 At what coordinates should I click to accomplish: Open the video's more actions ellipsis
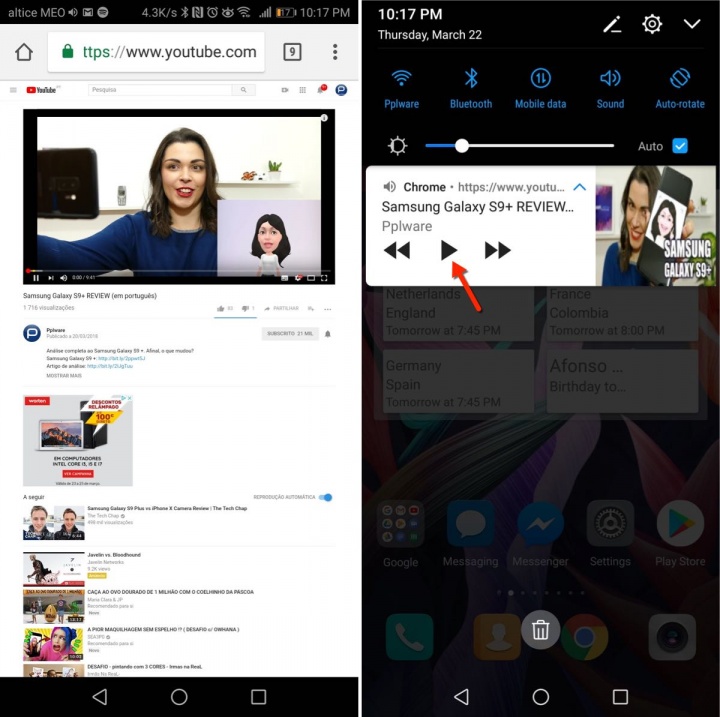coord(327,309)
